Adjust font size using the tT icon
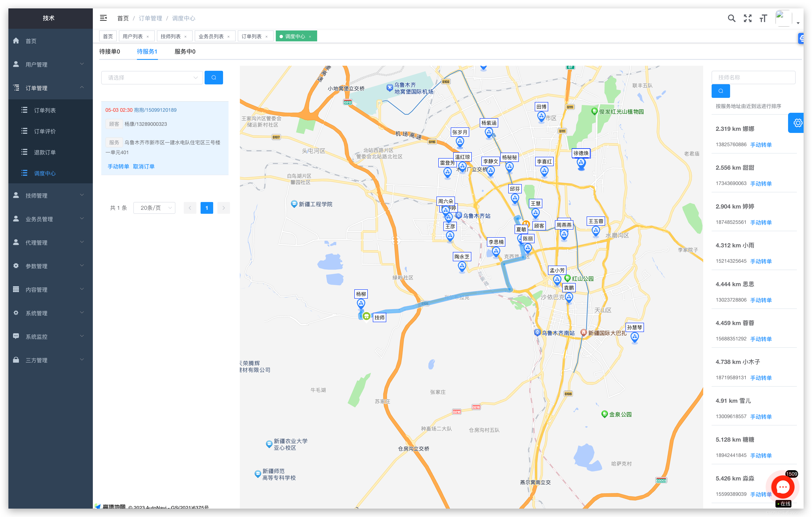Image resolution: width=812 pixels, height=517 pixels. pyautogui.click(x=763, y=18)
